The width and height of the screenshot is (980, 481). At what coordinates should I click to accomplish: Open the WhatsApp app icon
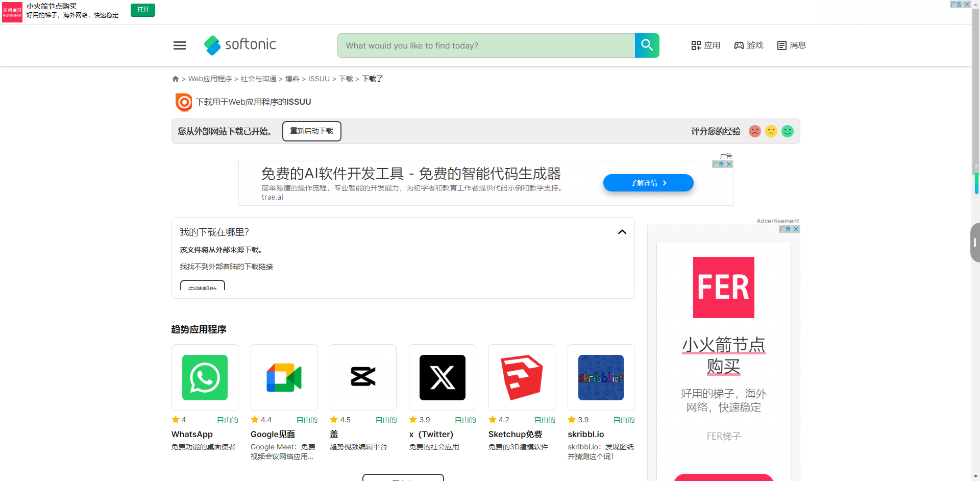click(x=205, y=377)
